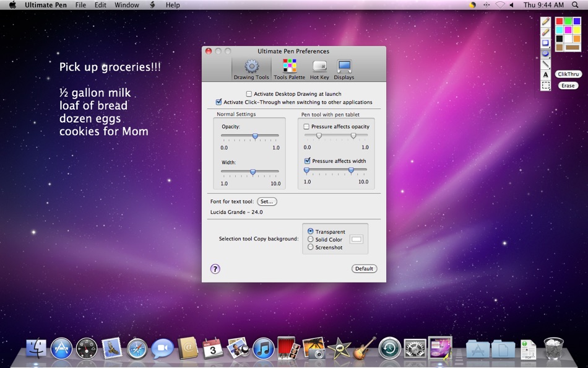Pick the green color swatch
The width and height of the screenshot is (588, 368).
[x=568, y=22]
